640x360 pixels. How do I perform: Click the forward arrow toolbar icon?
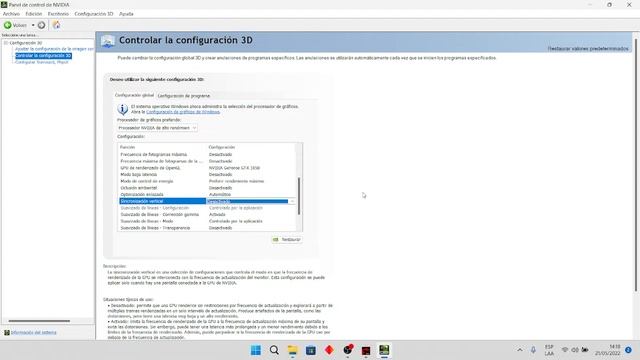41,25
